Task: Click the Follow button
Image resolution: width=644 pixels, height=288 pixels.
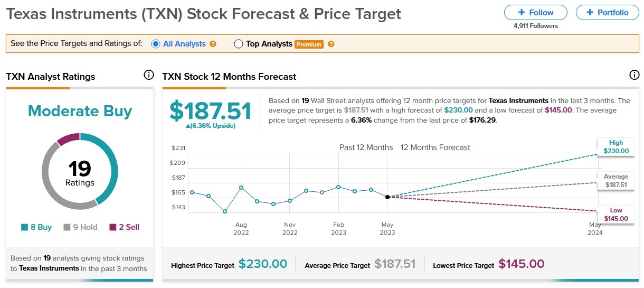Action: 536,12
